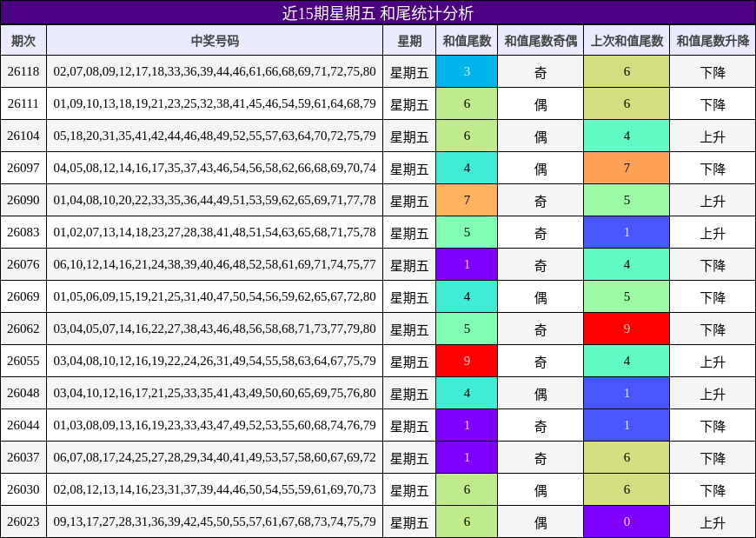The height and width of the screenshot is (538, 756).
Task: Click winning numbers of period 26037
Action: (x=215, y=457)
